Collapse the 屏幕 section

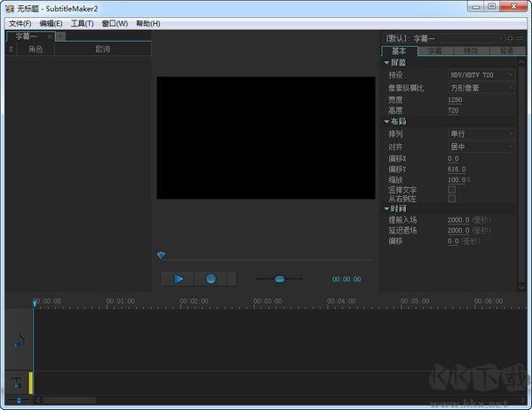click(x=386, y=62)
